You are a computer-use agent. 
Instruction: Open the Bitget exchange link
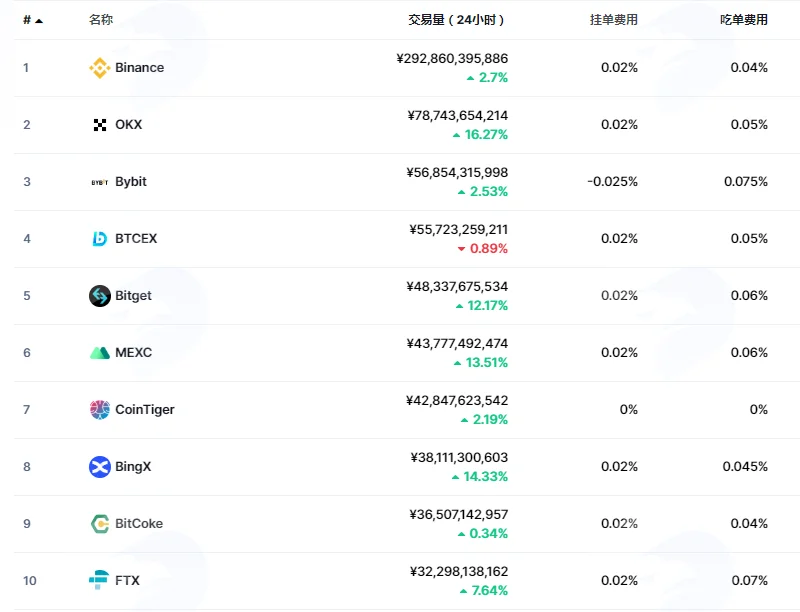133,296
